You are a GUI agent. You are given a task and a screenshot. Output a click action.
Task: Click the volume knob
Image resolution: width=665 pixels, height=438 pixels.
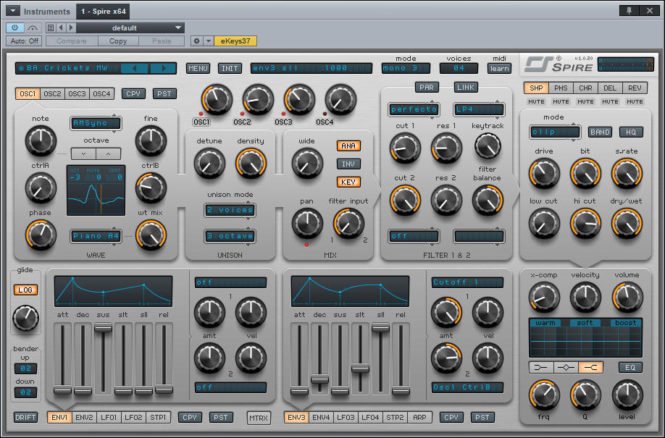click(627, 297)
